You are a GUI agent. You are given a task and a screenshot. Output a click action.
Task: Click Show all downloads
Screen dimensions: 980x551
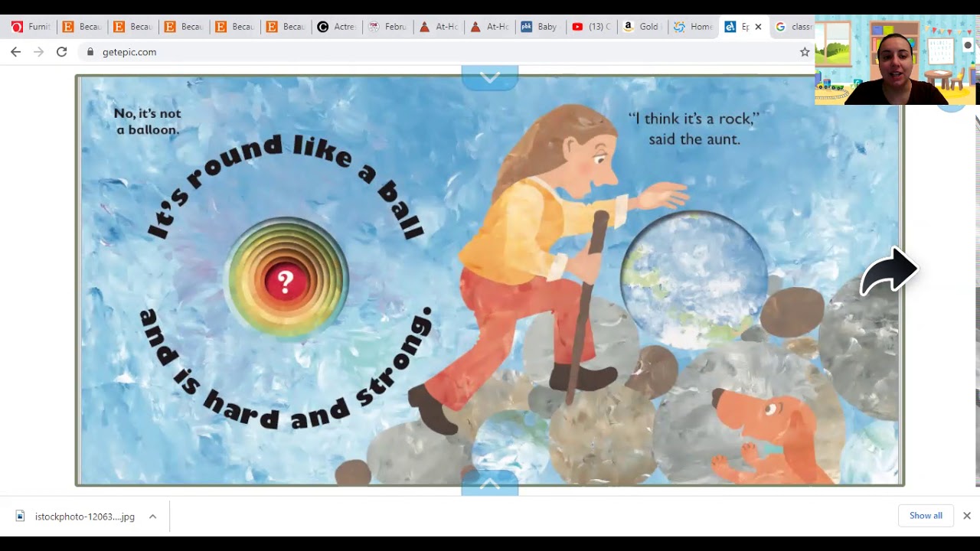(x=926, y=516)
